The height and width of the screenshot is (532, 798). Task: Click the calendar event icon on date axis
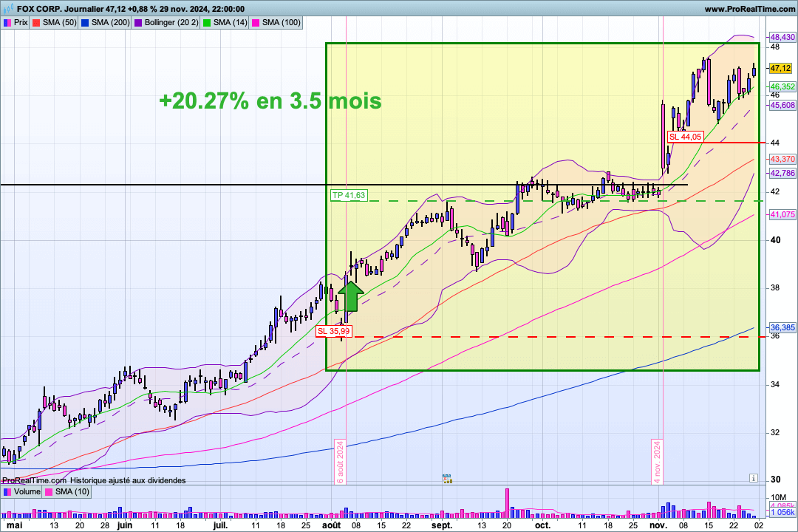(447, 478)
